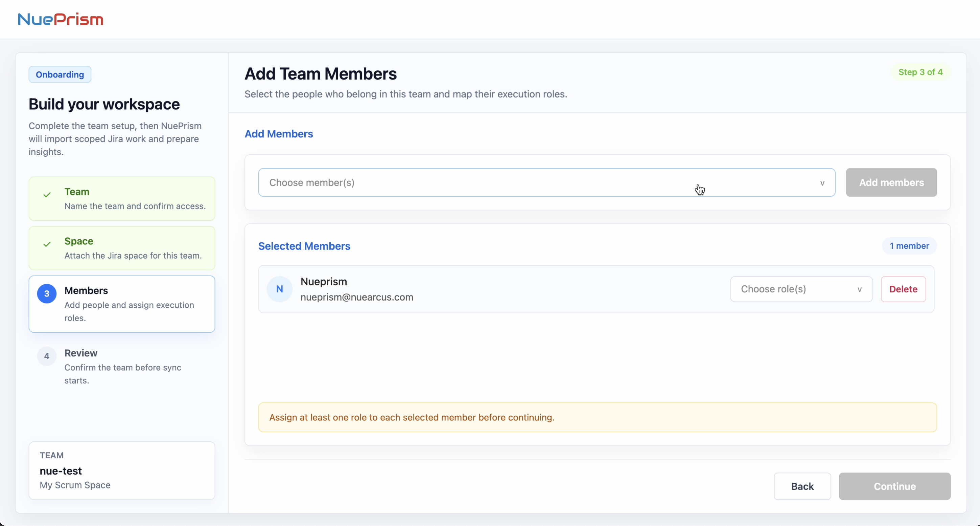This screenshot has width=980, height=526.
Task: Click the step 3 number badge
Action: [47, 294]
